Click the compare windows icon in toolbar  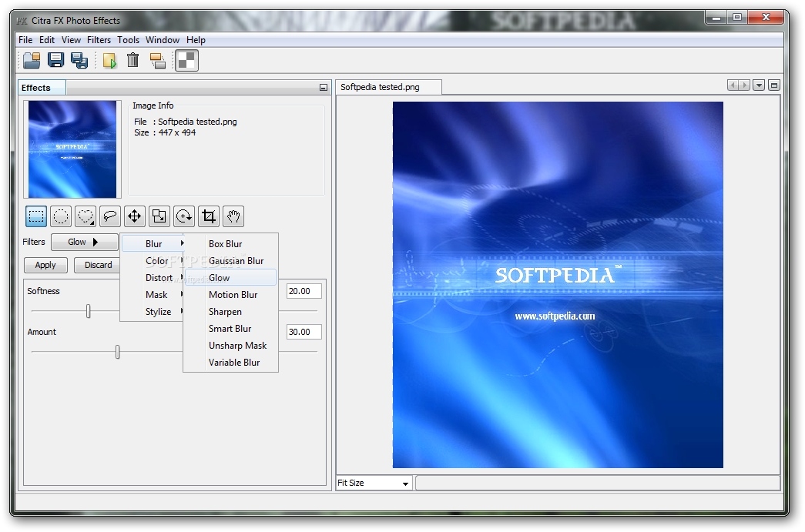158,61
